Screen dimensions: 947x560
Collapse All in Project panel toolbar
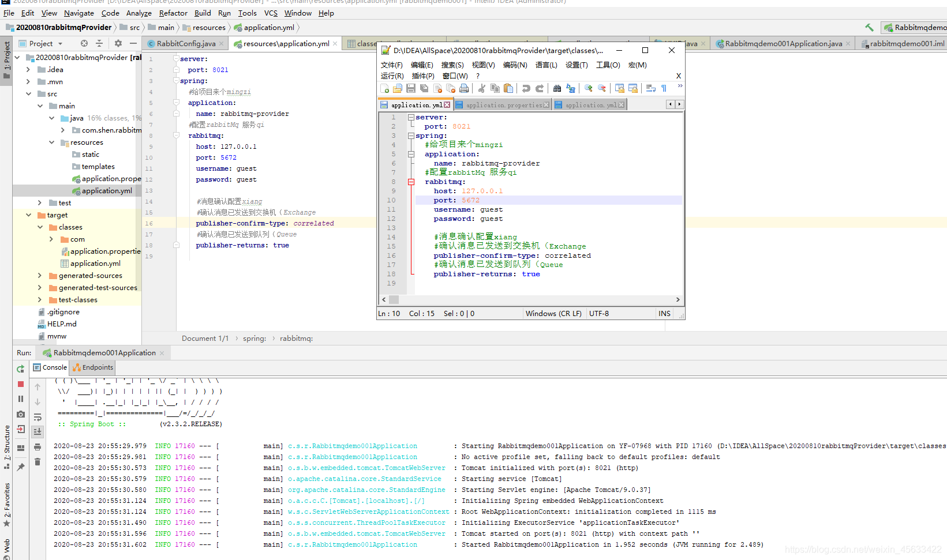click(x=99, y=43)
